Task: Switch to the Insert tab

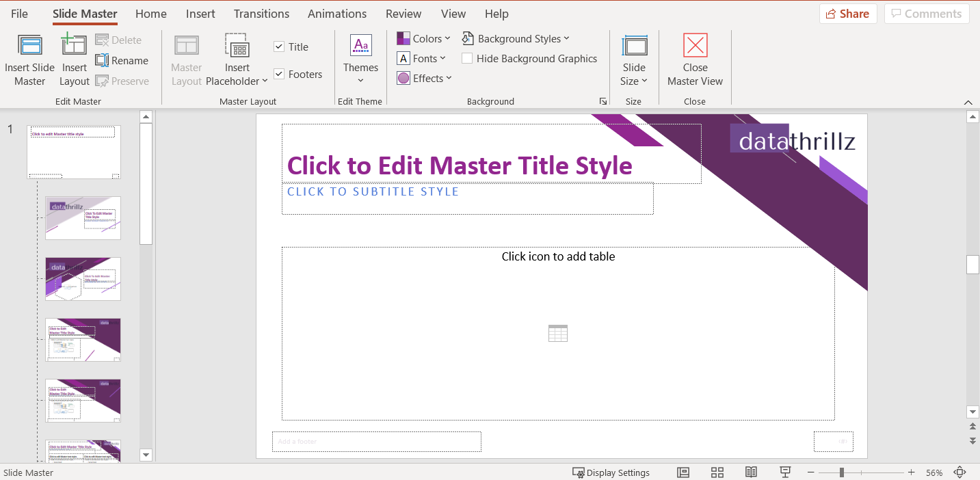Action: click(200, 14)
